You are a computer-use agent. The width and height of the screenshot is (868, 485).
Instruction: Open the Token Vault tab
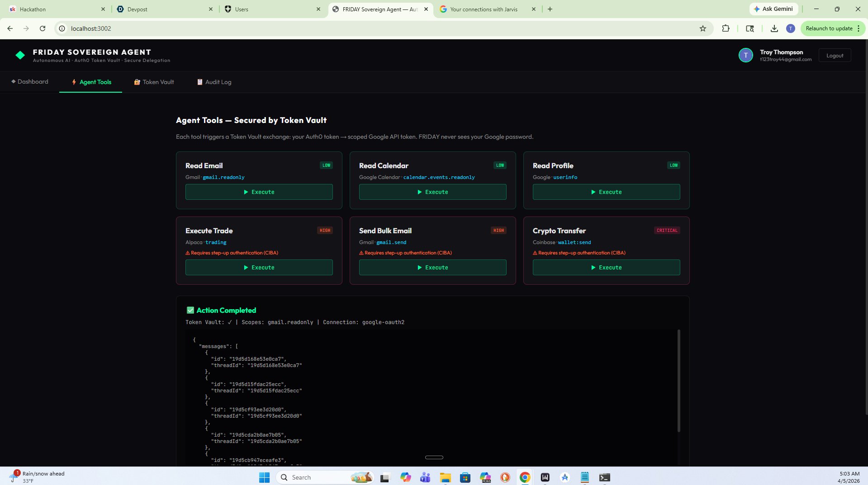tap(154, 82)
